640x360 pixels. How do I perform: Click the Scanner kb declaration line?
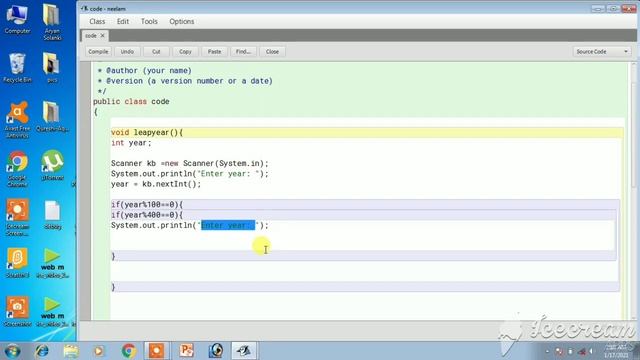pos(190,163)
